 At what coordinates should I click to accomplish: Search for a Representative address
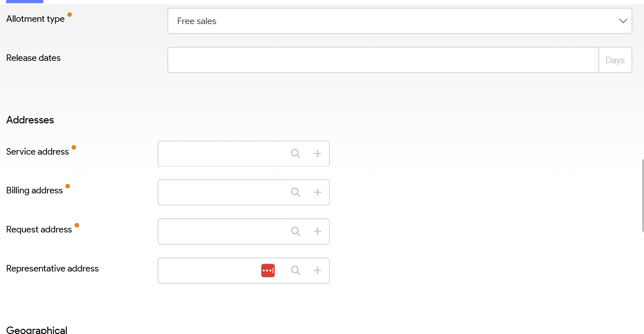click(295, 270)
